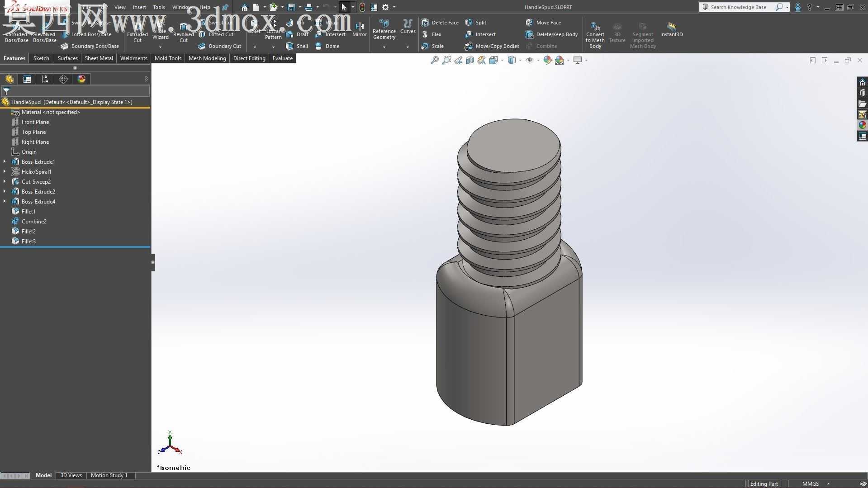The image size is (868, 488).
Task: Click the Home icon in quick access toolbar
Action: click(x=244, y=7)
